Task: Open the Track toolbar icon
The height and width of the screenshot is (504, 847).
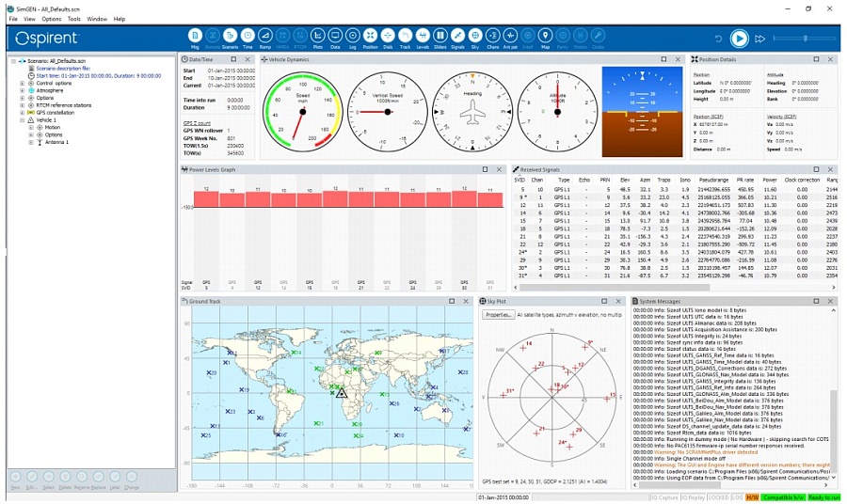Action: [405, 37]
